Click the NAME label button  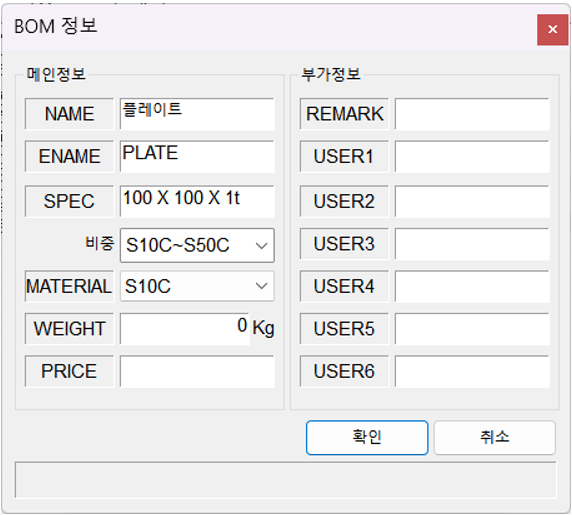tap(69, 114)
